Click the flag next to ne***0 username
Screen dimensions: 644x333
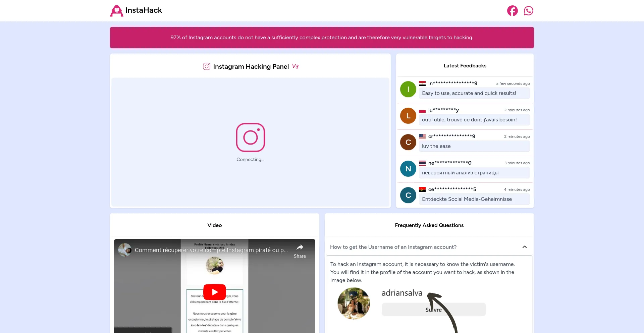422,163
